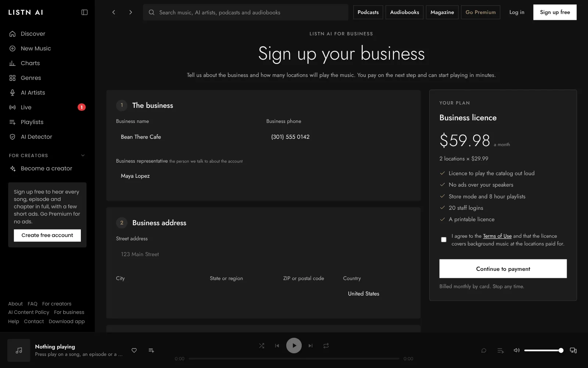Open Playlists
This screenshot has height=368, width=588.
coord(47,122)
